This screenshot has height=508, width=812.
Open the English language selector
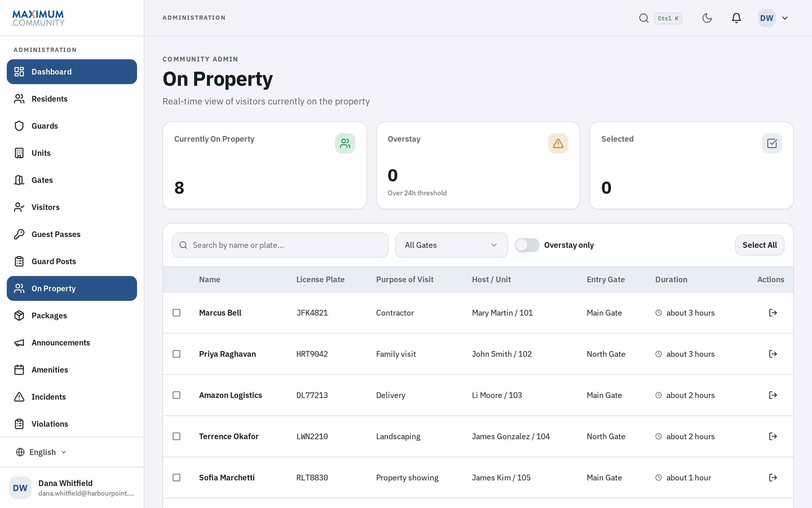pos(42,452)
